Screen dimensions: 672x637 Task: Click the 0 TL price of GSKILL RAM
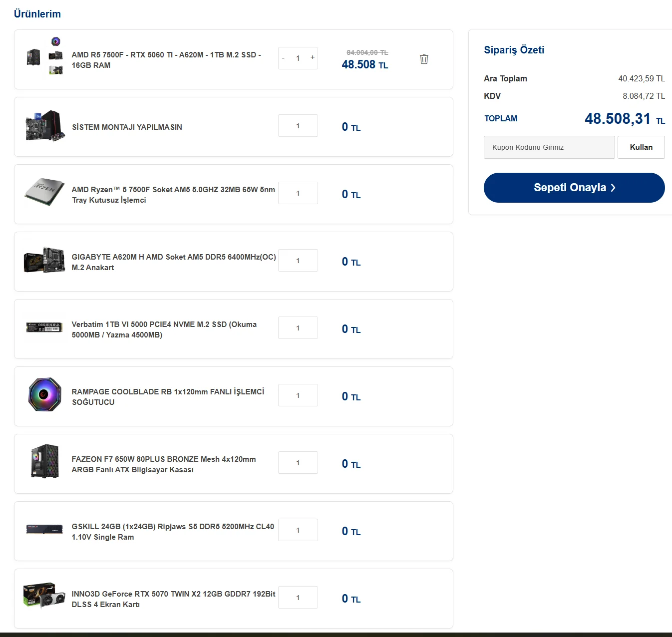coord(351,532)
